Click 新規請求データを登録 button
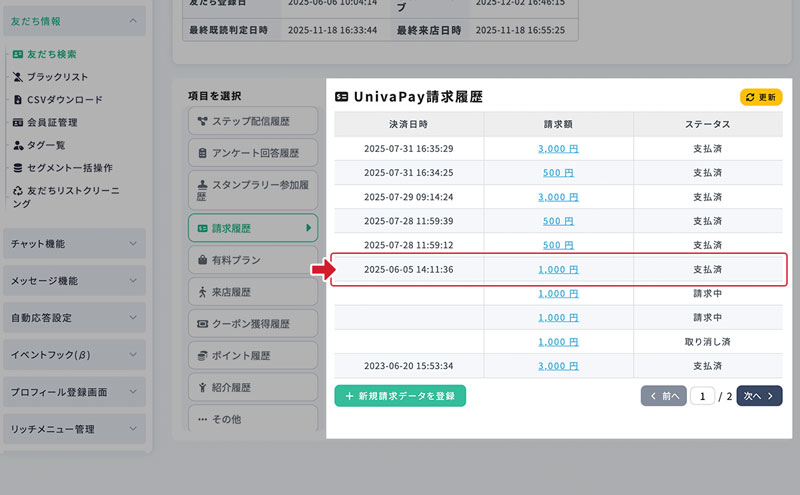The height and width of the screenshot is (495, 800). [400, 396]
